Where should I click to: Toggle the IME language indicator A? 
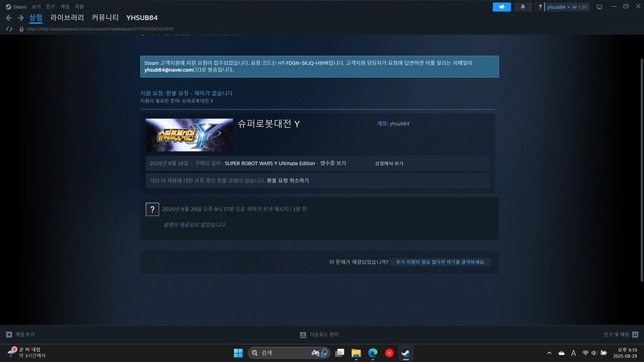pos(573,353)
